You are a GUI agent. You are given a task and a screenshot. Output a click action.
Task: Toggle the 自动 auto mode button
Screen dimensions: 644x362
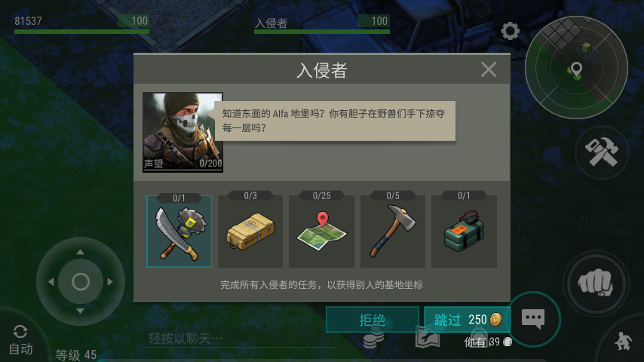20,340
